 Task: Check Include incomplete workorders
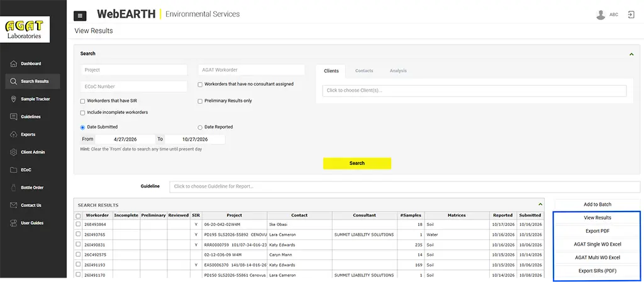point(82,113)
